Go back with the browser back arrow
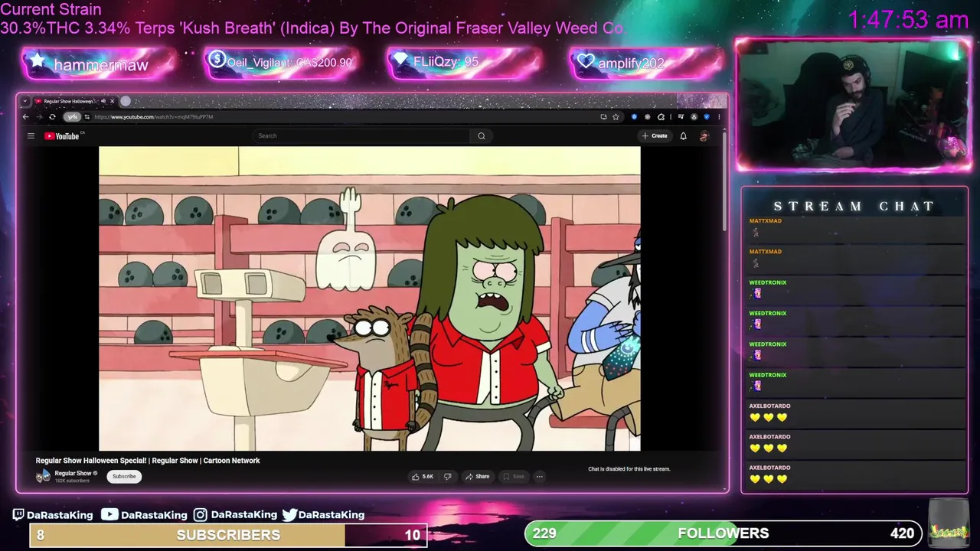This screenshot has height=551, width=980. [25, 117]
